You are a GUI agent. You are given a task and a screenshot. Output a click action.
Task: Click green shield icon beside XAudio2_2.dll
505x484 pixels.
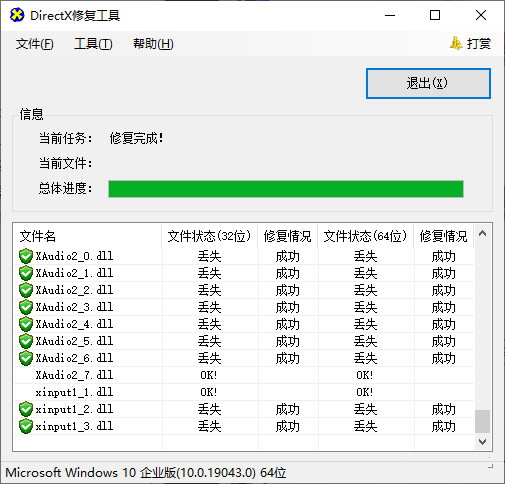(26, 290)
